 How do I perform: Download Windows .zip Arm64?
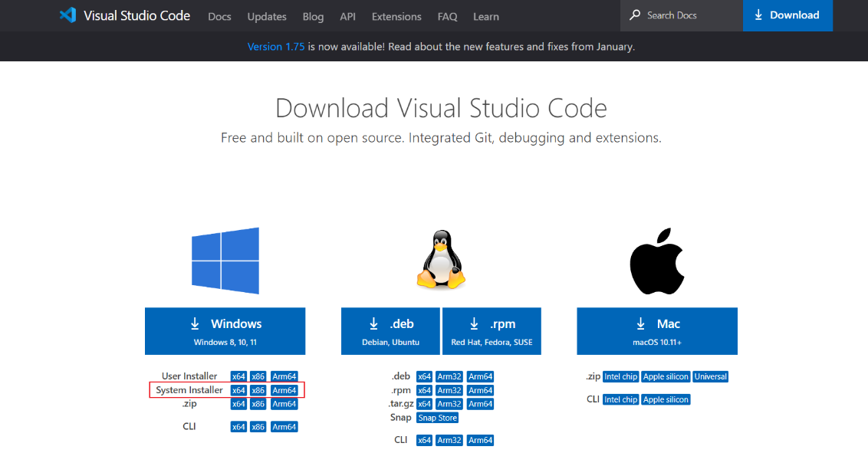284,404
